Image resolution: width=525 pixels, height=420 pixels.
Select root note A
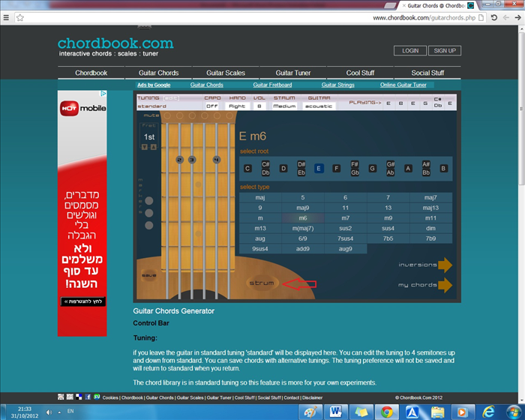[408, 169]
